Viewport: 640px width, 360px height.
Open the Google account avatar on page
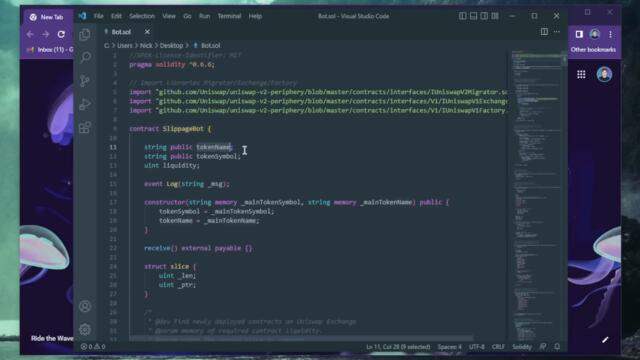(604, 74)
